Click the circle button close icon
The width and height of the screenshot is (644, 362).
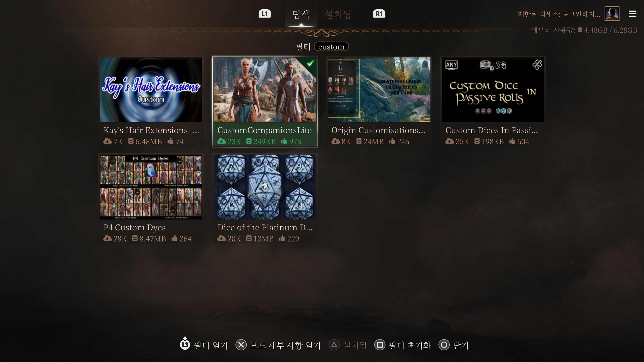click(x=444, y=345)
